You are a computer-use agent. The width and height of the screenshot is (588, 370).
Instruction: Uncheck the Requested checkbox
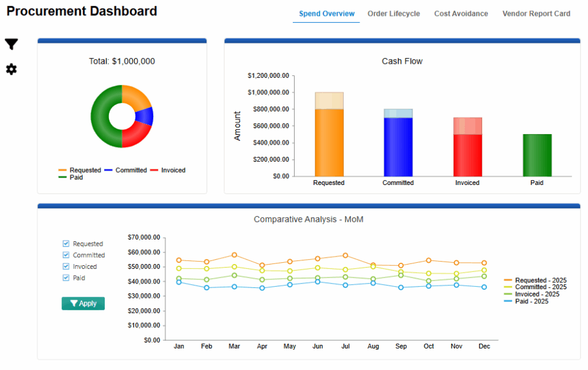pos(66,244)
